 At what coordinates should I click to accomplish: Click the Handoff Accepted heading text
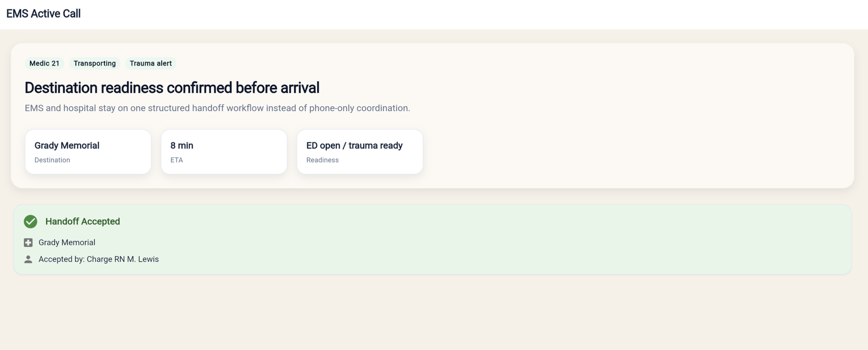point(82,222)
